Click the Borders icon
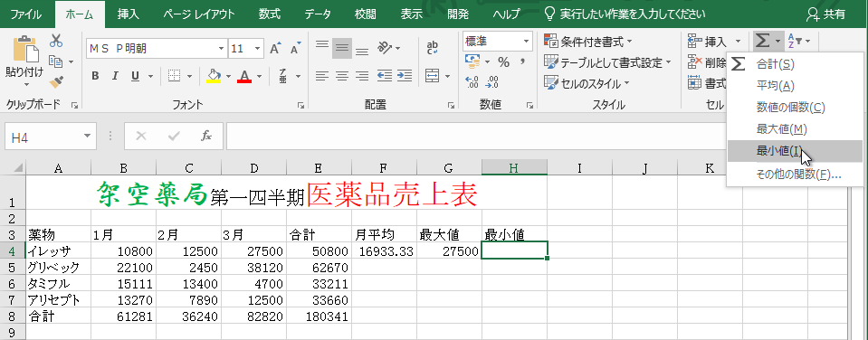Image resolution: width=868 pixels, height=340 pixels. click(x=175, y=76)
